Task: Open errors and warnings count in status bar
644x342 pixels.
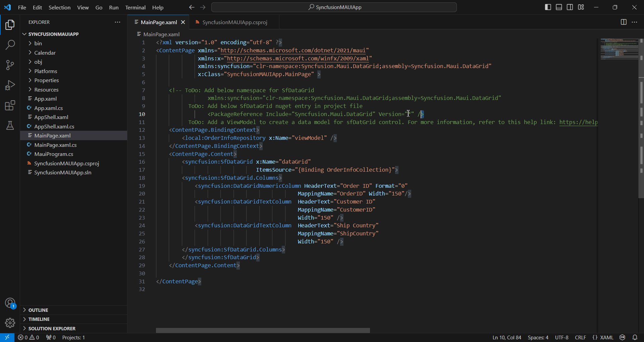Action: pyautogui.click(x=29, y=338)
